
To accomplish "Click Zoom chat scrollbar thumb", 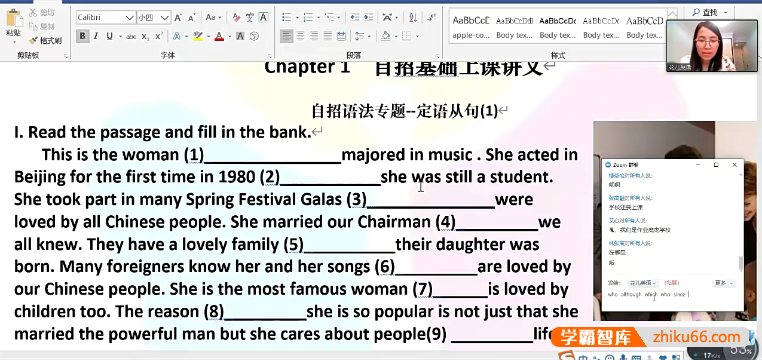I will coord(741,263).
